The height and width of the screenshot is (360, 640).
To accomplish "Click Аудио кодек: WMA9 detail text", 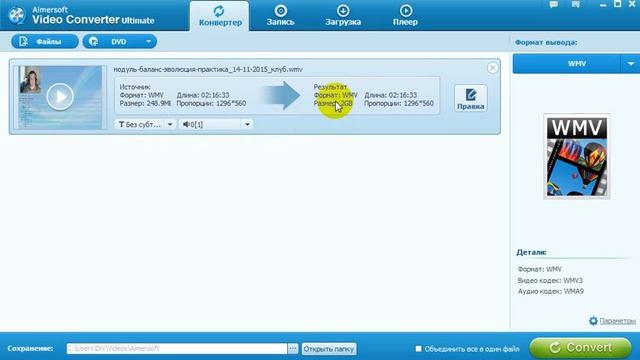I will 551,291.
